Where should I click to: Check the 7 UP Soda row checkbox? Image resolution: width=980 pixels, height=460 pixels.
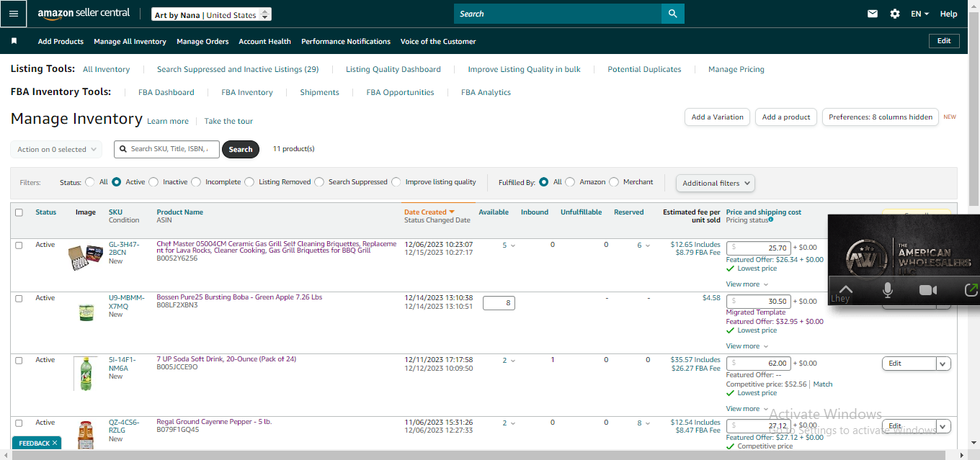(x=19, y=361)
